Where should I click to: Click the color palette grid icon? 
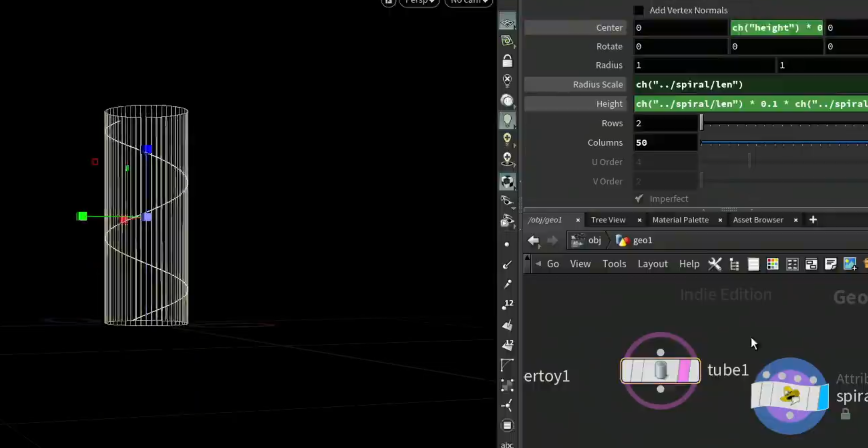point(772,264)
